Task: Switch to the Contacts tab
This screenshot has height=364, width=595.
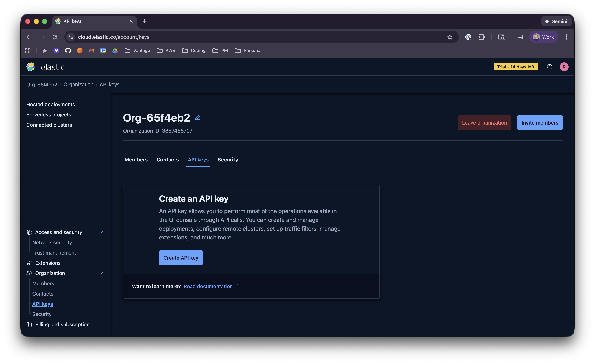Action: [168, 159]
